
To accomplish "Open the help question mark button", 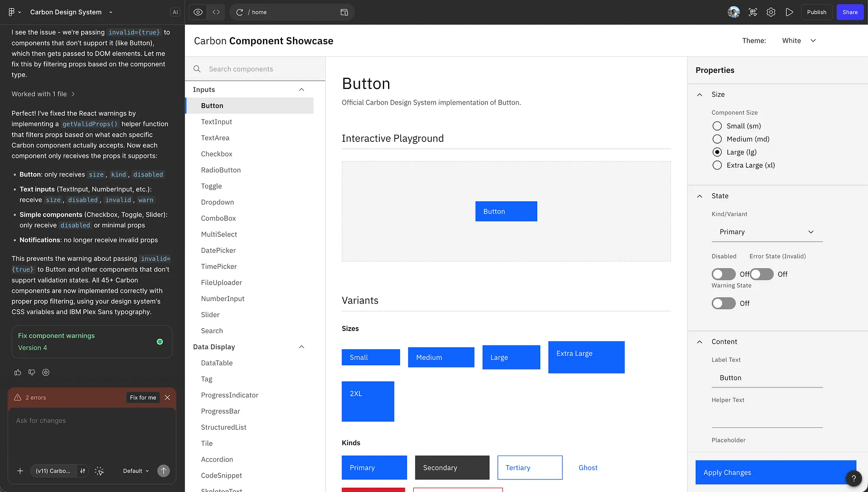I will coord(853,478).
